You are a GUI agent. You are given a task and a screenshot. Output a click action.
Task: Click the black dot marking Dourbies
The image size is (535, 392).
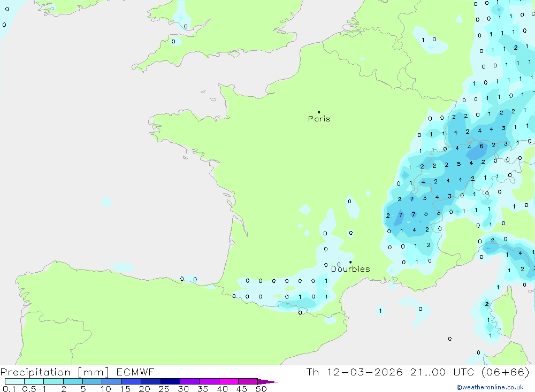(x=350, y=262)
